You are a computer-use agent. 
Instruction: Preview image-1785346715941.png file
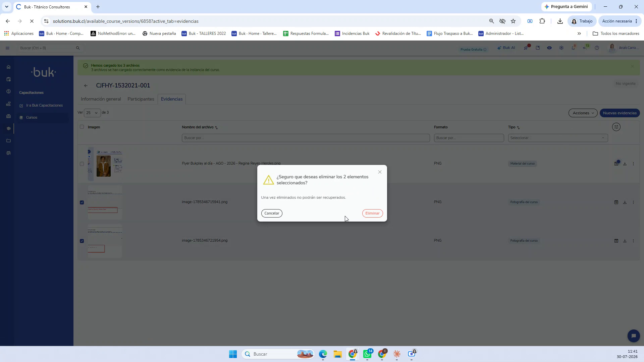pos(616,202)
